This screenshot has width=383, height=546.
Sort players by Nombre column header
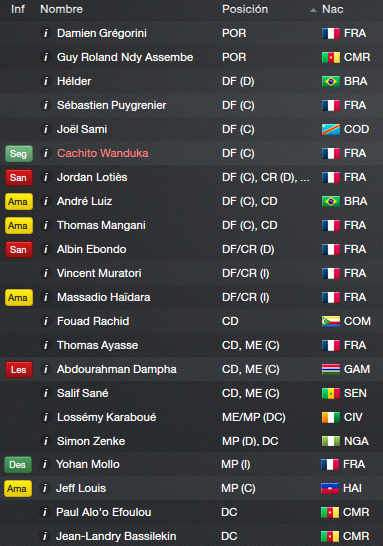(61, 9)
